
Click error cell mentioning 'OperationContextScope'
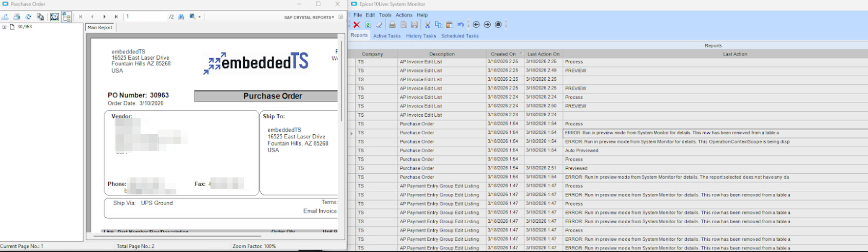[715, 142]
